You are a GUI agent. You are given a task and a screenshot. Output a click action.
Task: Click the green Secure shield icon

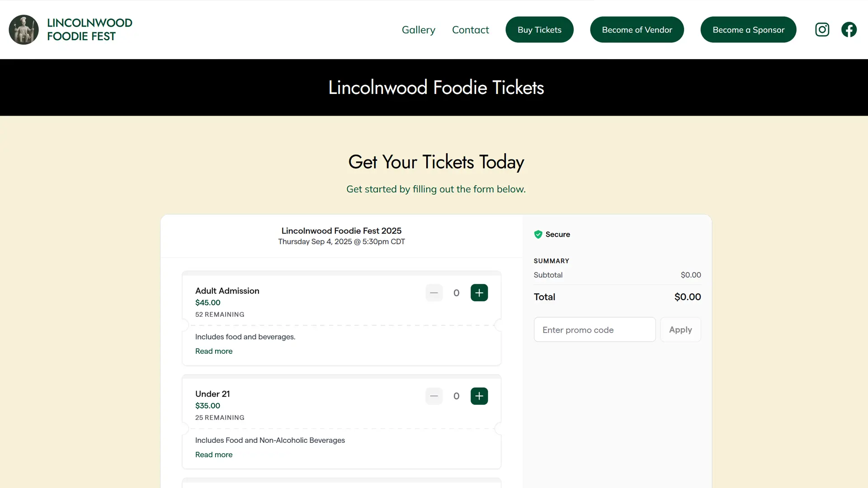(538, 235)
